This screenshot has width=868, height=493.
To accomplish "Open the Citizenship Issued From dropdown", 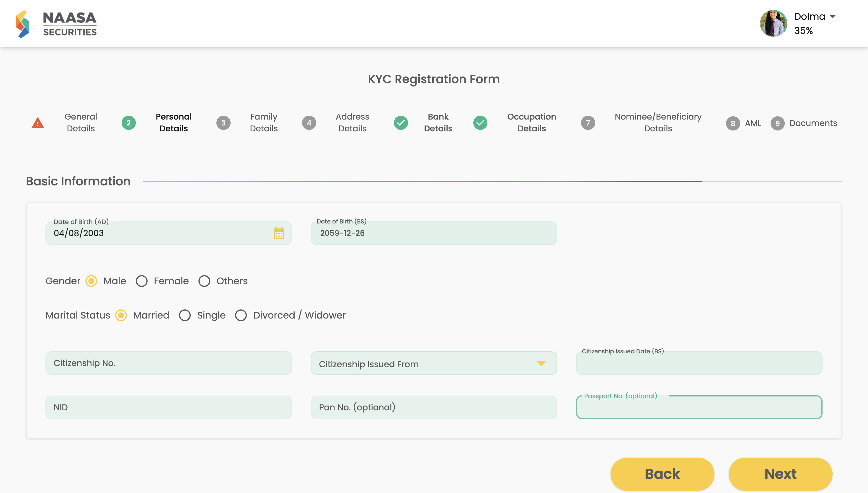I will coord(434,363).
